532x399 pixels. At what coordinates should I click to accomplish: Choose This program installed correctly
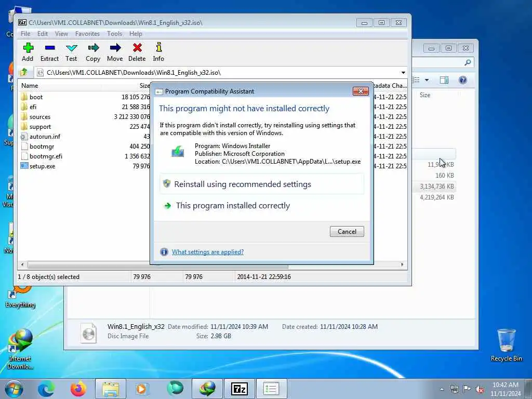[x=262, y=206]
